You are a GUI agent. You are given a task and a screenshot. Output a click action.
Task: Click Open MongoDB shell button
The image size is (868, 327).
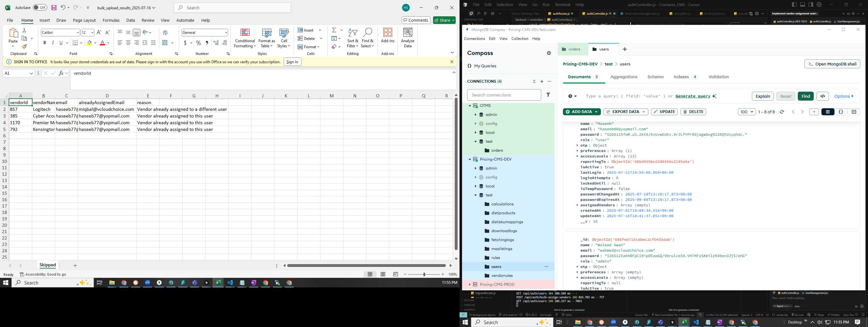832,64
